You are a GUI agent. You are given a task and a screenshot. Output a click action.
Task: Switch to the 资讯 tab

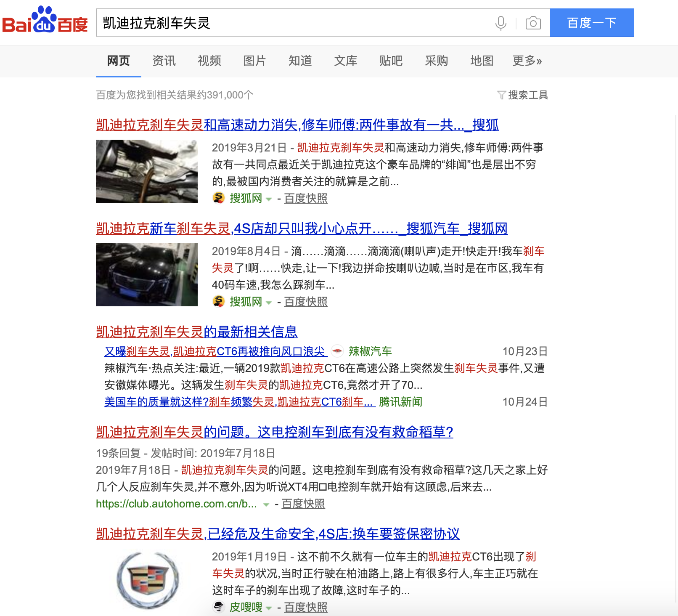(164, 61)
